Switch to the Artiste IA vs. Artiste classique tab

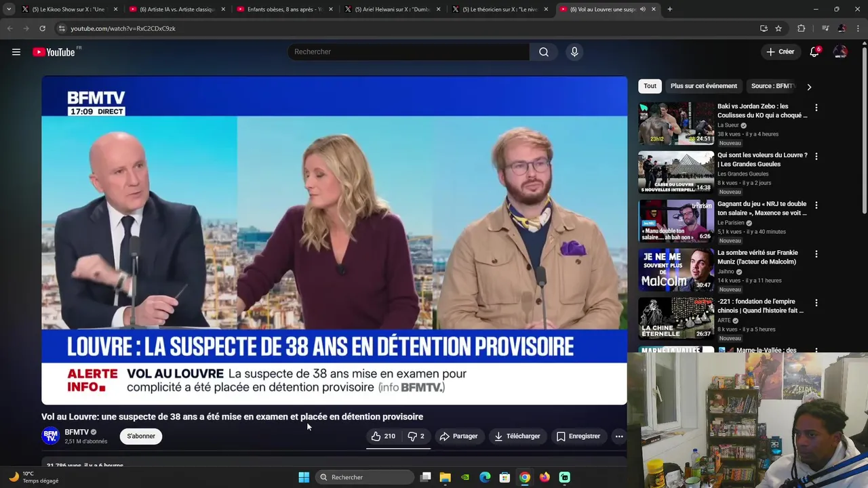pyautogui.click(x=176, y=9)
